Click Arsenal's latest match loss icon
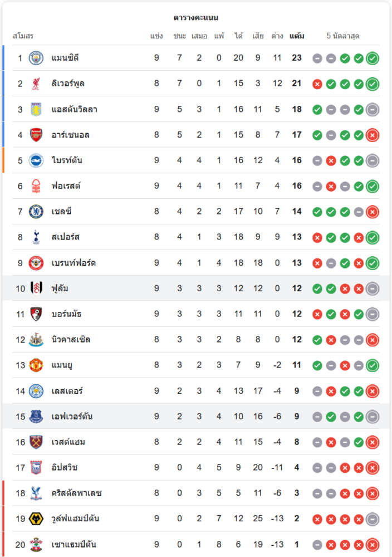392x557 pixels. click(x=373, y=135)
